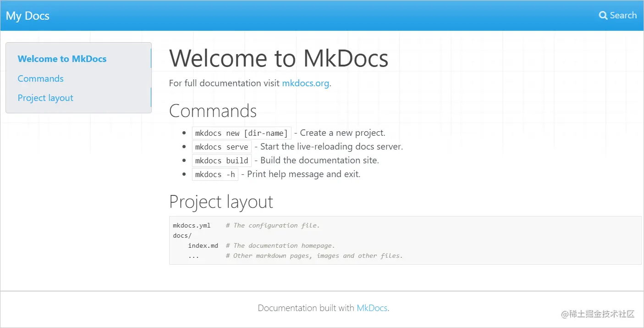Click 'Print help message and exit.' text
The width and height of the screenshot is (644, 328).
(303, 174)
